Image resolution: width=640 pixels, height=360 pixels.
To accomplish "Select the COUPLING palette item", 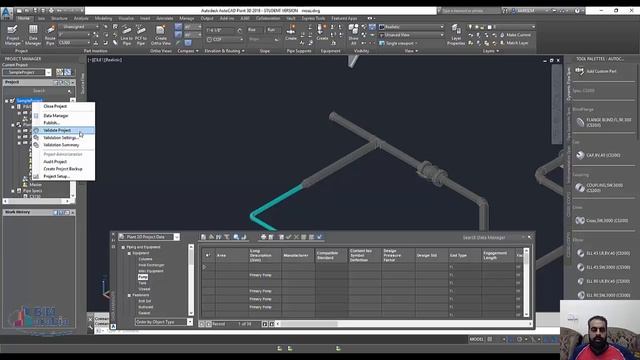I will pos(599,188).
